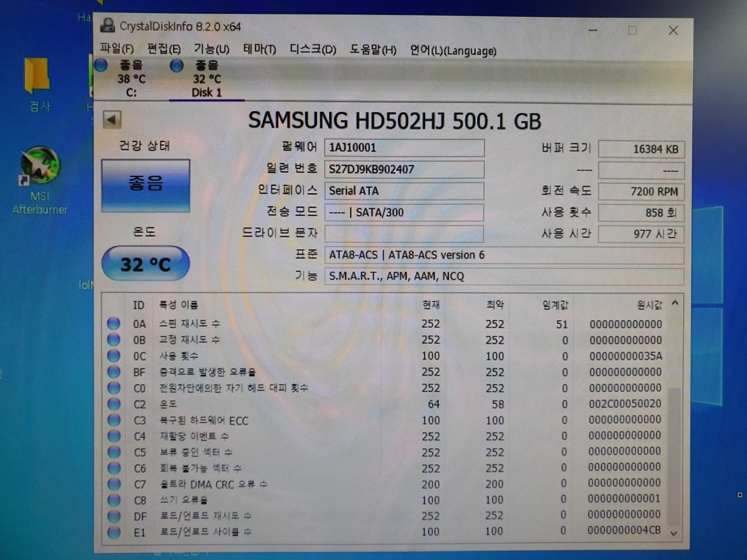The height and width of the screenshot is (560, 747).
Task: Click status icon of attribute C6
Action: [x=114, y=468]
